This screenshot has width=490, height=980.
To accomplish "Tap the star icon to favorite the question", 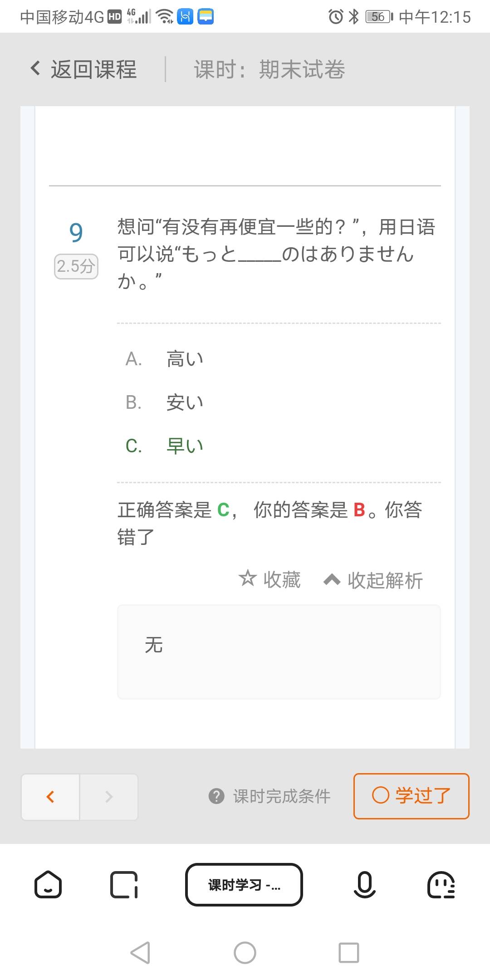I will pos(247,578).
